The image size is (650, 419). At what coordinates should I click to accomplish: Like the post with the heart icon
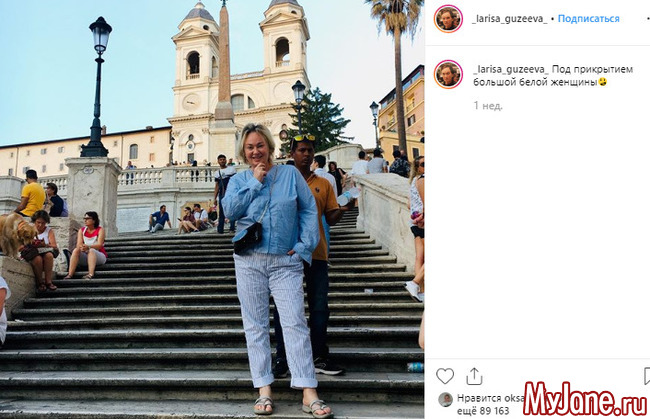[445, 376]
